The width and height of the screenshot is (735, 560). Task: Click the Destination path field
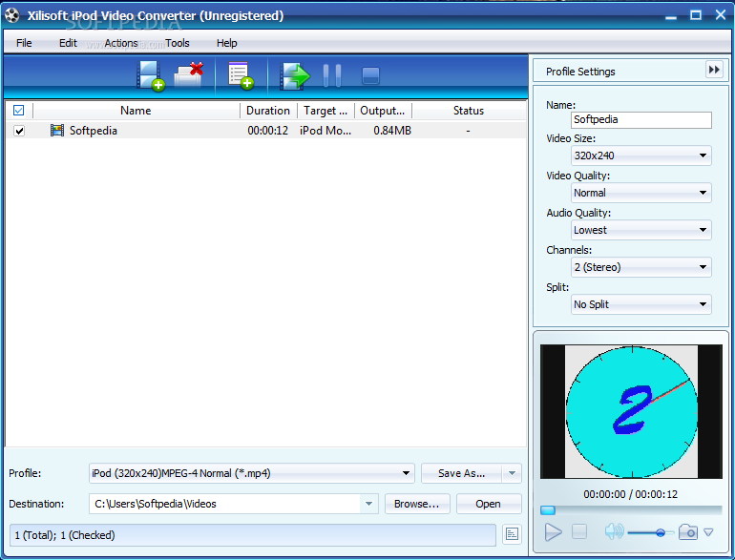[x=224, y=504]
